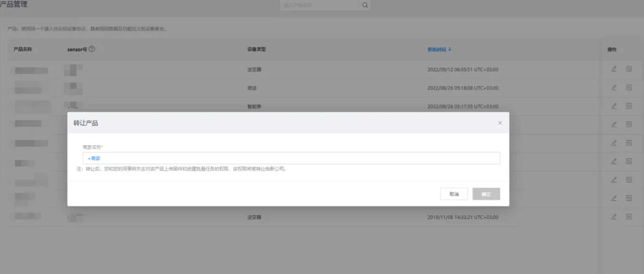Click transfer icon for 2022/09/12 row
644x274 pixels.
coord(629,69)
